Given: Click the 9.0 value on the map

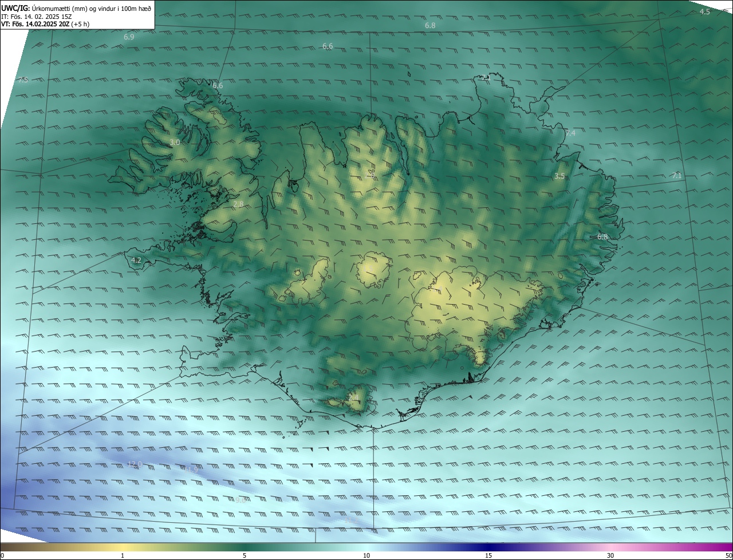Looking at the screenshot, I should 241,499.
